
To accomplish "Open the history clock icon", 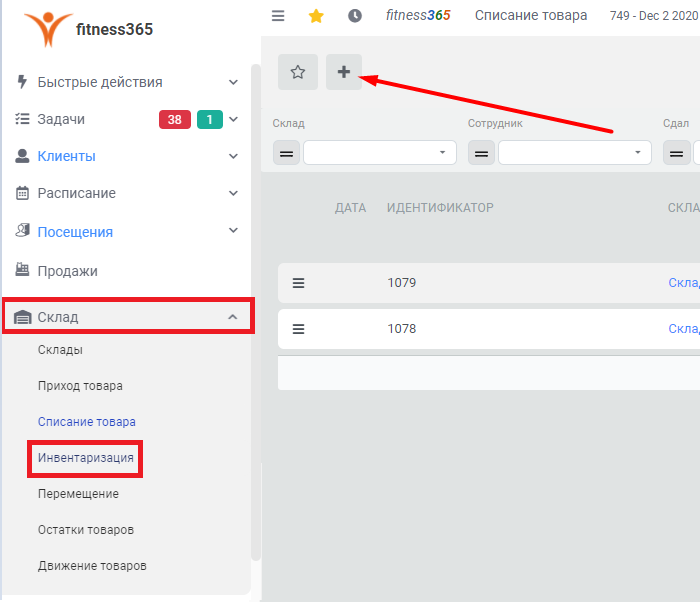I will [x=355, y=16].
